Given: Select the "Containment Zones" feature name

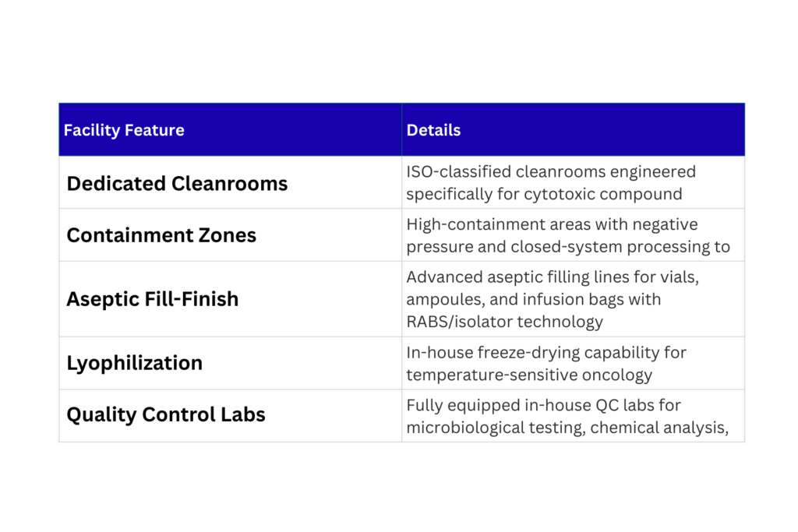Looking at the screenshot, I should tap(161, 235).
